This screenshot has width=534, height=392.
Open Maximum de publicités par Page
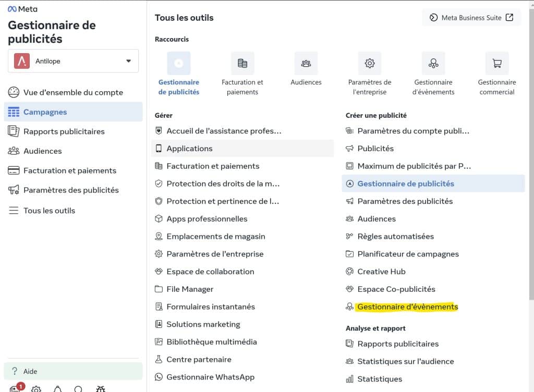tap(433, 166)
